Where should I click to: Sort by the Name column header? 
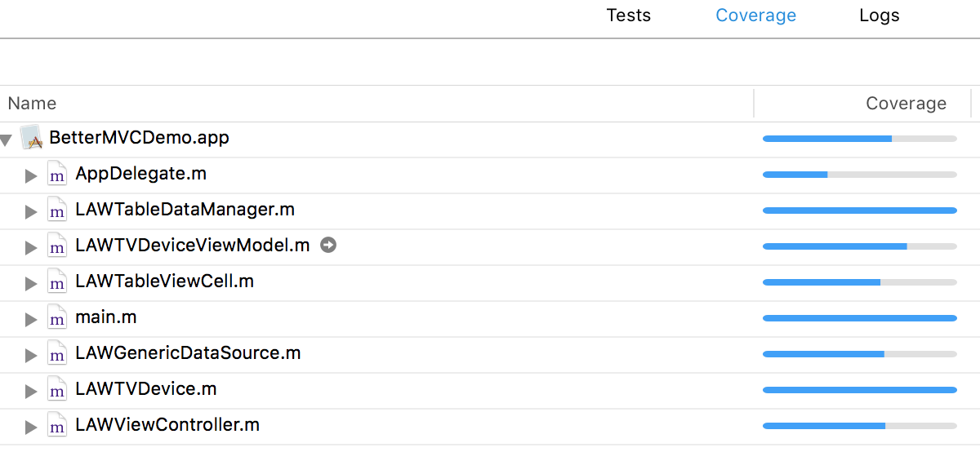[x=33, y=104]
